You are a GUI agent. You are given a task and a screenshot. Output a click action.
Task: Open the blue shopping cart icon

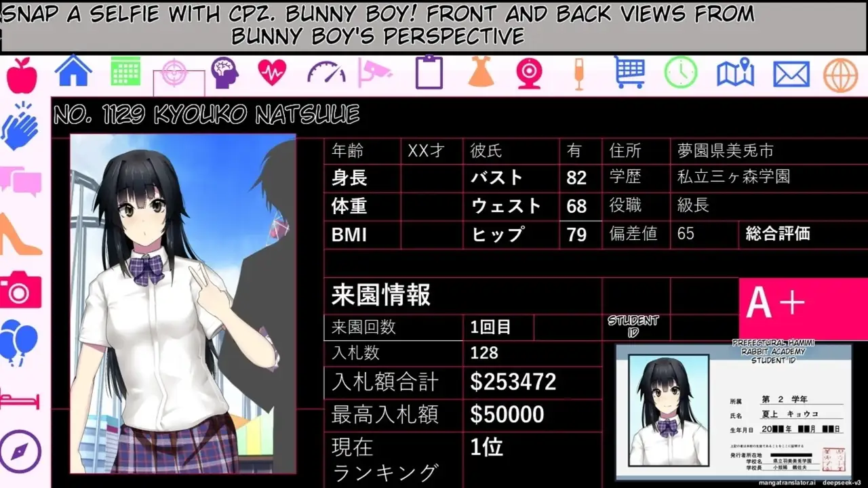click(630, 73)
